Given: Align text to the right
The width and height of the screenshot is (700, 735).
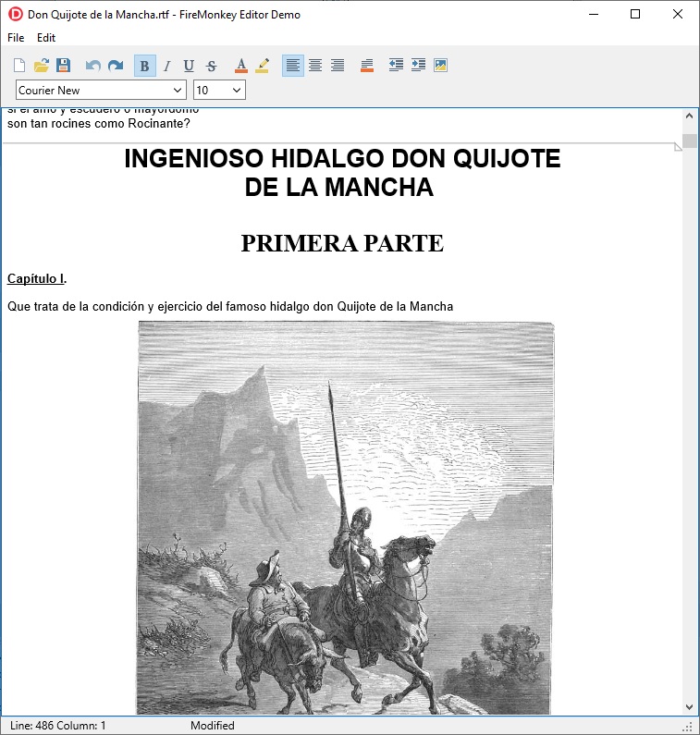Looking at the screenshot, I should pos(338,65).
